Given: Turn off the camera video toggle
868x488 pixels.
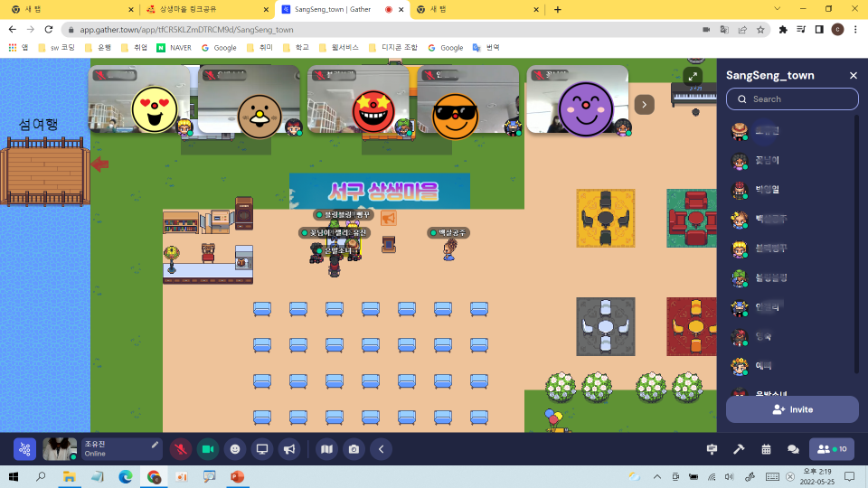Looking at the screenshot, I should tap(208, 449).
